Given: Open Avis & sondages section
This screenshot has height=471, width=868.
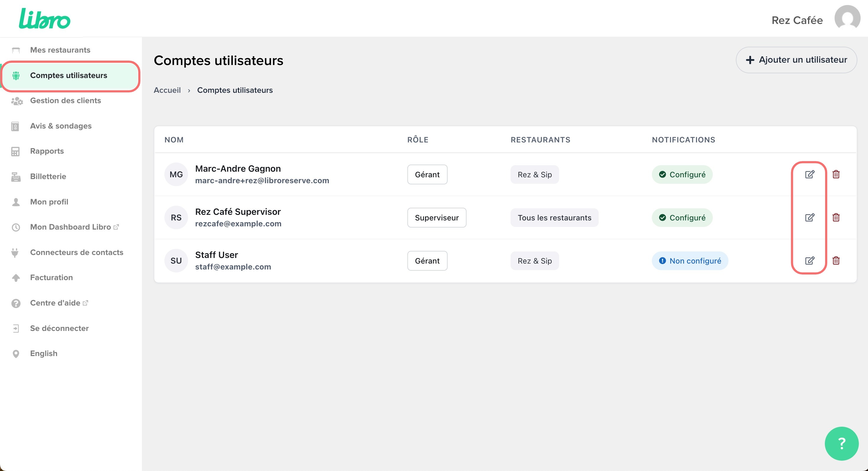Looking at the screenshot, I should 61,126.
